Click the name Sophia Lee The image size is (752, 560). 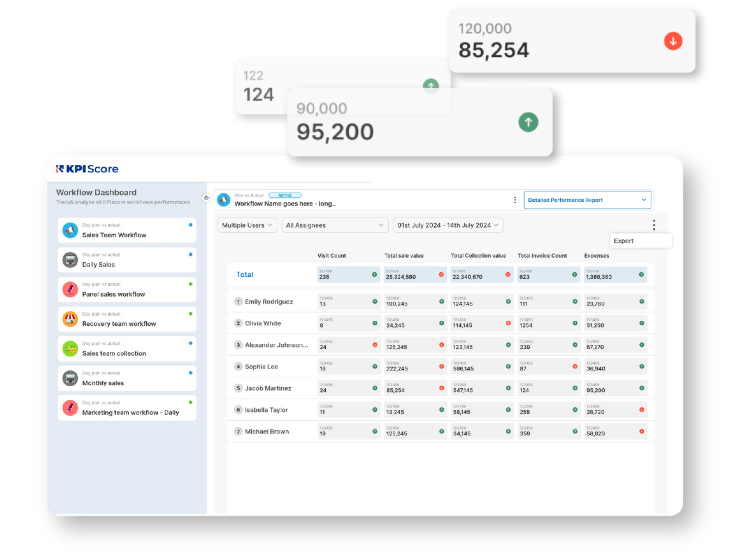[x=261, y=367]
